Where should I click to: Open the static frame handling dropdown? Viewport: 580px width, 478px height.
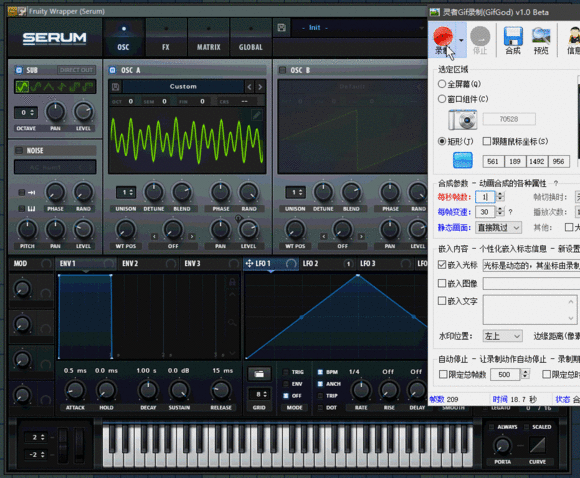pyautogui.click(x=499, y=228)
